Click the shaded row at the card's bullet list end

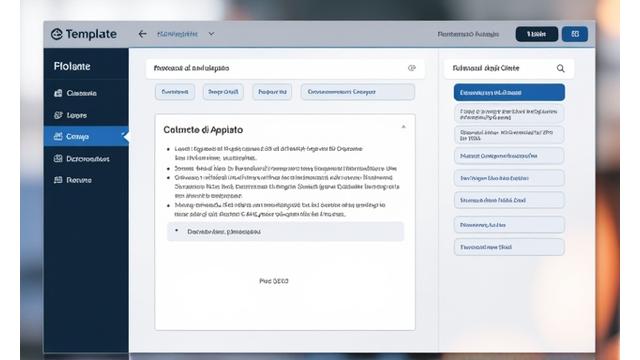click(x=285, y=231)
